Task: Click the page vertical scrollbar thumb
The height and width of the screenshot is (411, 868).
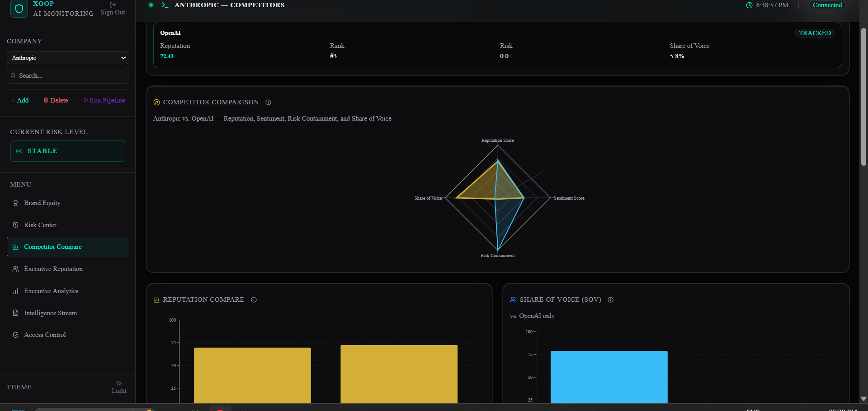Action: click(863, 97)
